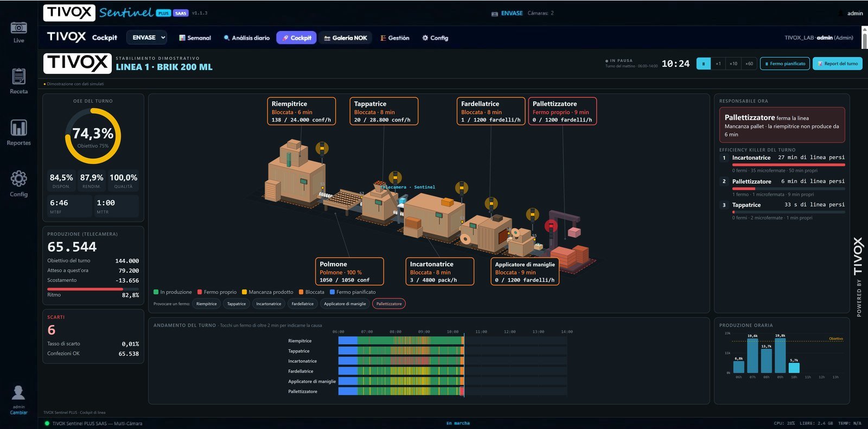
Task: Toggle the highlighted Pallettizzatore stop chip
Action: coord(389,304)
